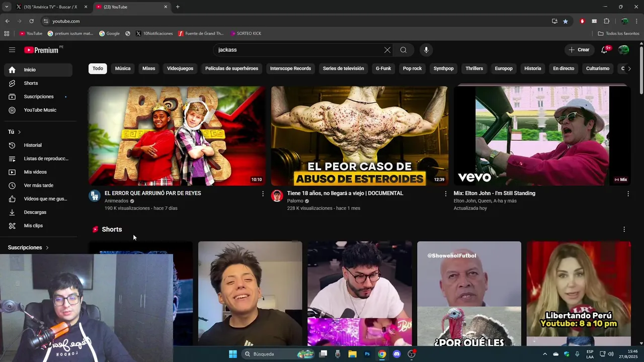
Task: Click the YouTube Premium logo
Action: [x=41, y=50]
